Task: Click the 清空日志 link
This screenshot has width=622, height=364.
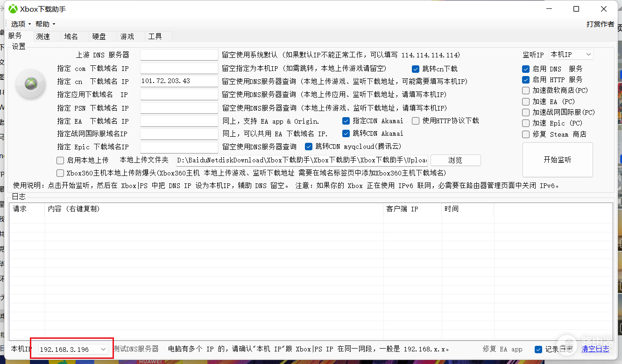Action: click(x=595, y=349)
